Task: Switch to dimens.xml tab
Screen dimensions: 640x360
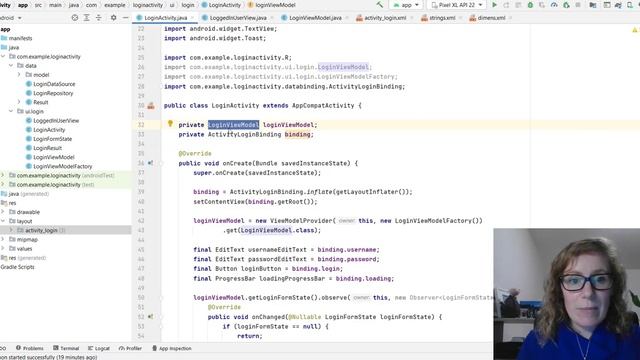Action: (491, 18)
